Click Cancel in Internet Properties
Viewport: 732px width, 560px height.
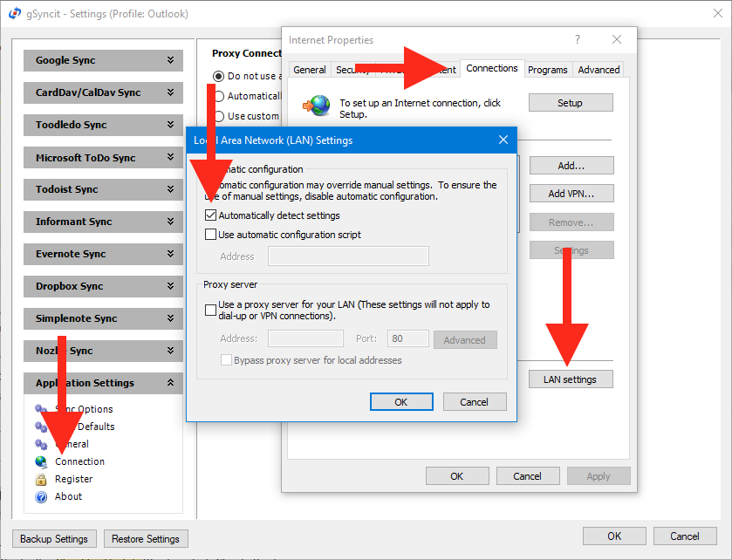pos(528,476)
